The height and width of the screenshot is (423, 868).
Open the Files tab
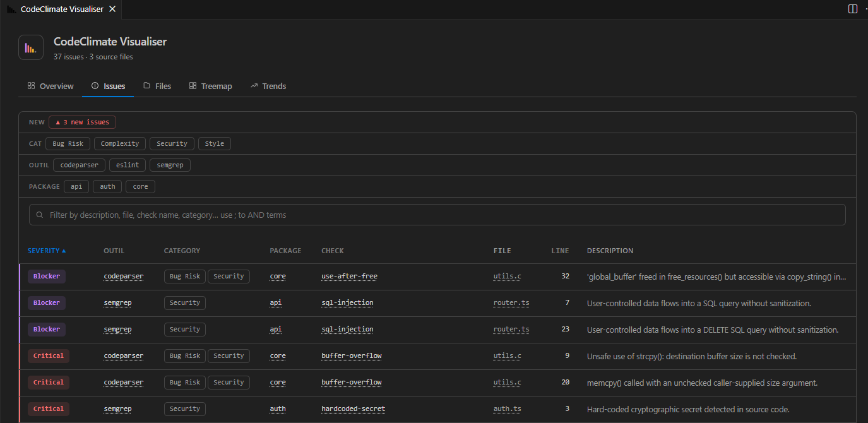coord(157,86)
